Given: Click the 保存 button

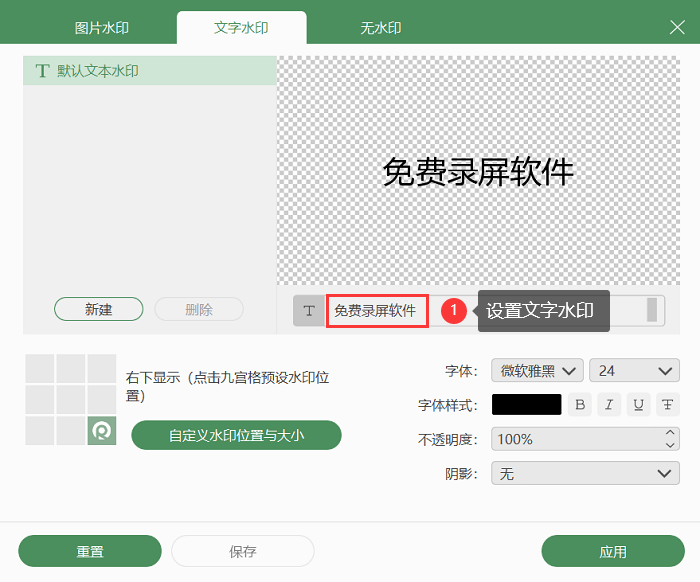Looking at the screenshot, I should (243, 551).
